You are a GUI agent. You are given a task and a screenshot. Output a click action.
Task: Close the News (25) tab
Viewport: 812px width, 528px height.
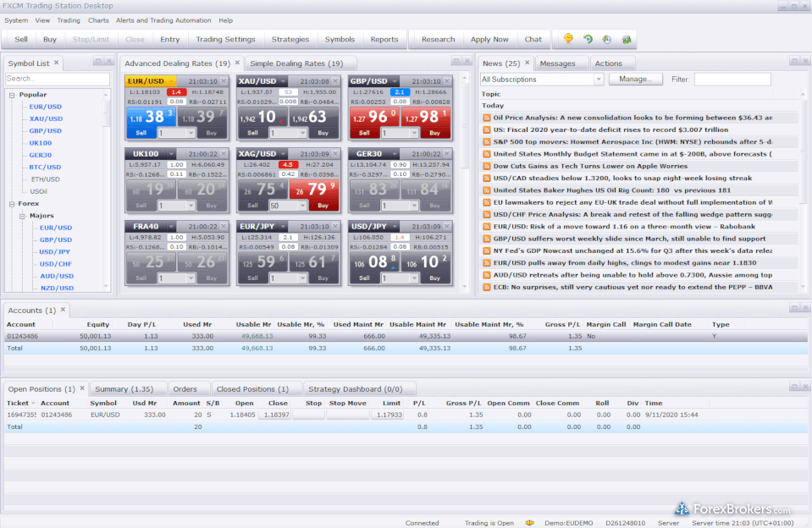pos(528,63)
